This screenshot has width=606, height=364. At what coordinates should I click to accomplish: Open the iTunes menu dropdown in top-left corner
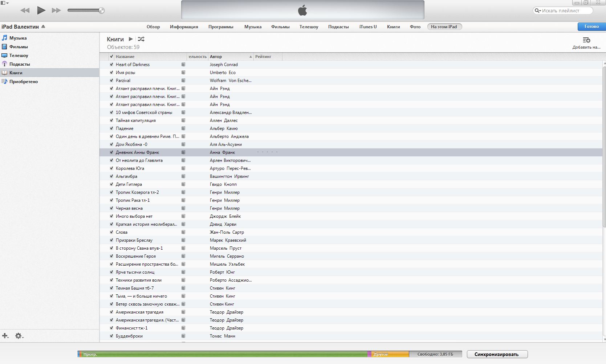click(x=5, y=3)
